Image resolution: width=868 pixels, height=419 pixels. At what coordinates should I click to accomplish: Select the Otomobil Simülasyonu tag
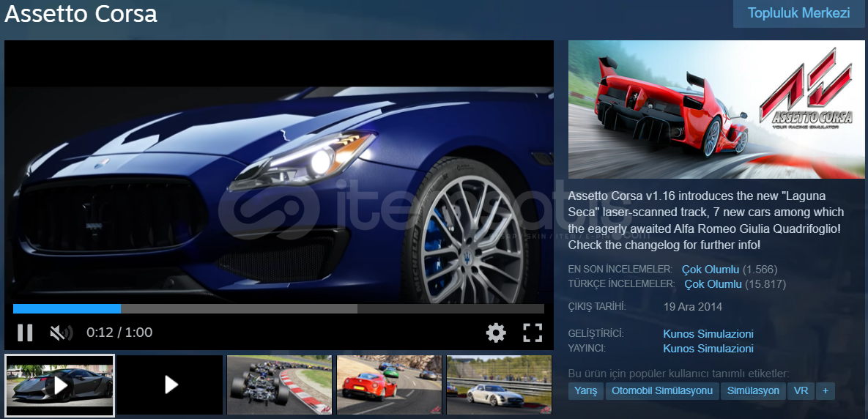coord(661,390)
